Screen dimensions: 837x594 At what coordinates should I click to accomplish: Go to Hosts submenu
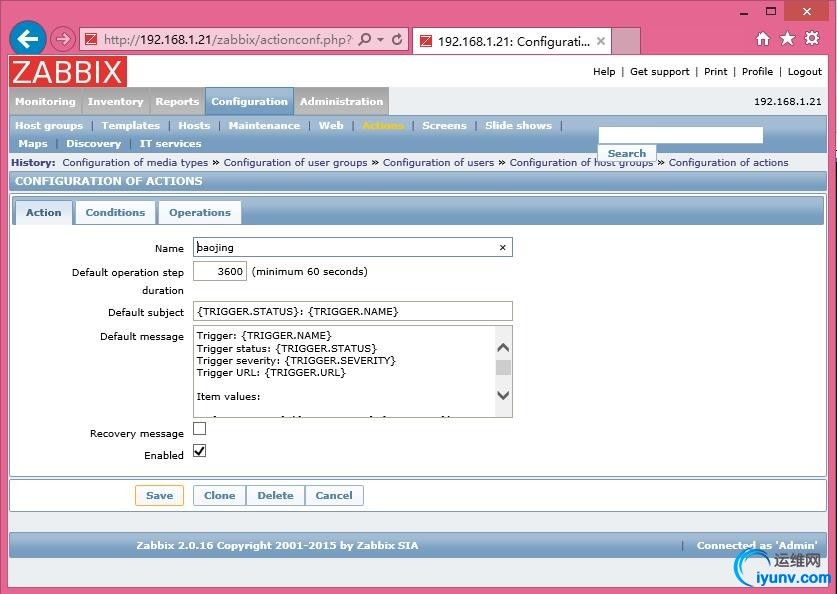click(194, 125)
